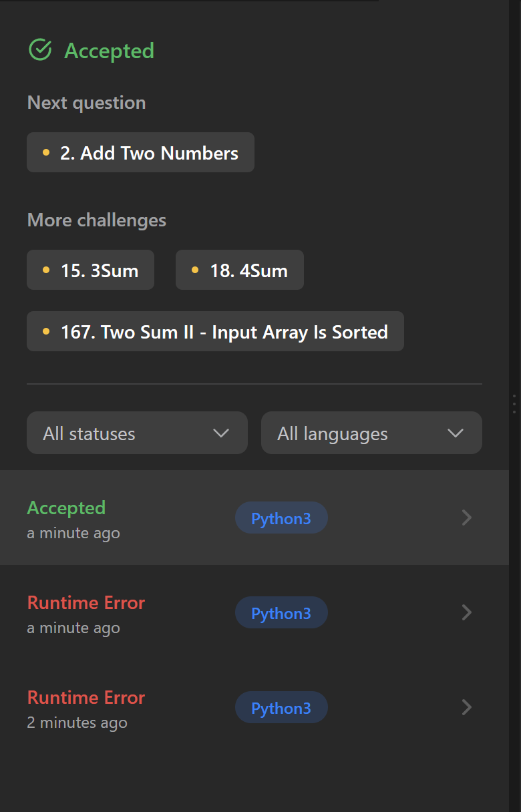Click the More challenges label
Image resolution: width=521 pixels, height=812 pixels.
97,220
